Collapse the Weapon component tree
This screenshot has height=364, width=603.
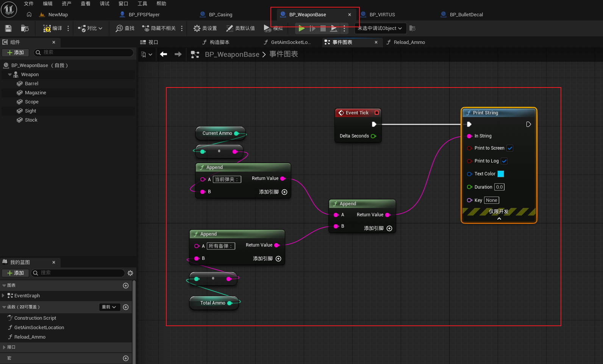tap(10, 75)
